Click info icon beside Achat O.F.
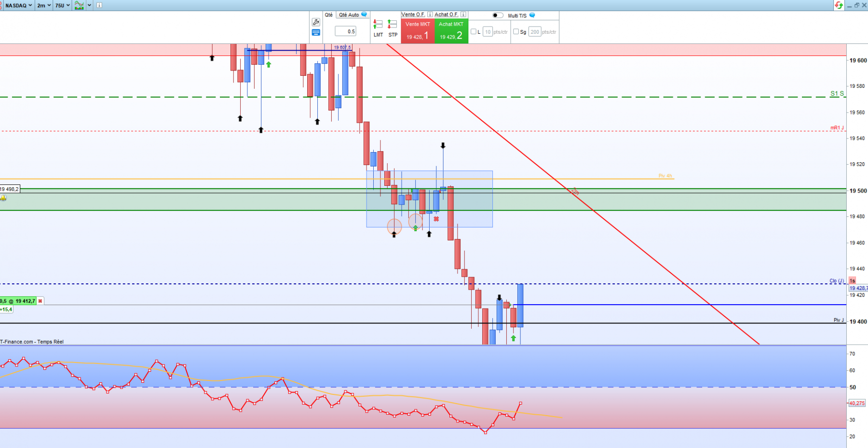Screen dimensions: 868x448 tap(463, 14)
